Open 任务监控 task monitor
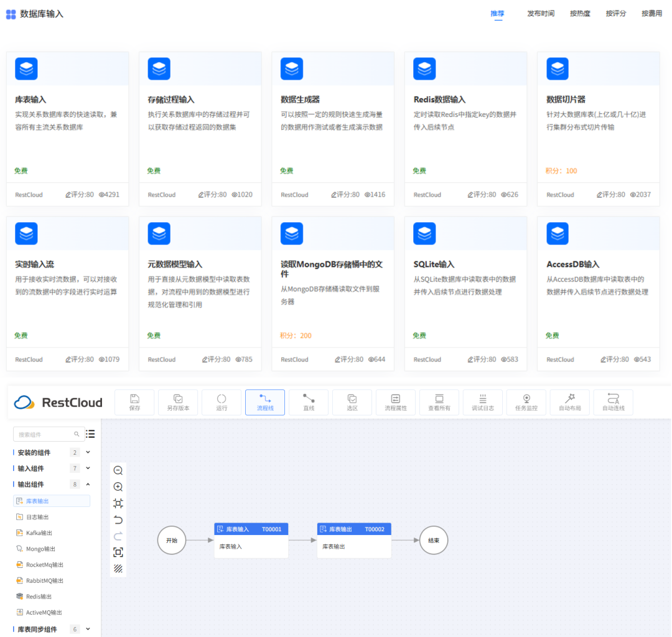 click(526, 402)
